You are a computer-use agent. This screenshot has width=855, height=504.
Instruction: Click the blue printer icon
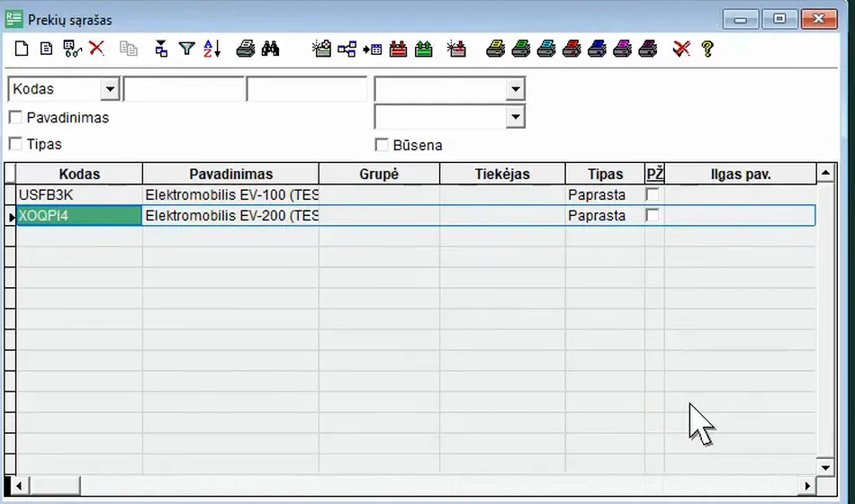tap(597, 49)
